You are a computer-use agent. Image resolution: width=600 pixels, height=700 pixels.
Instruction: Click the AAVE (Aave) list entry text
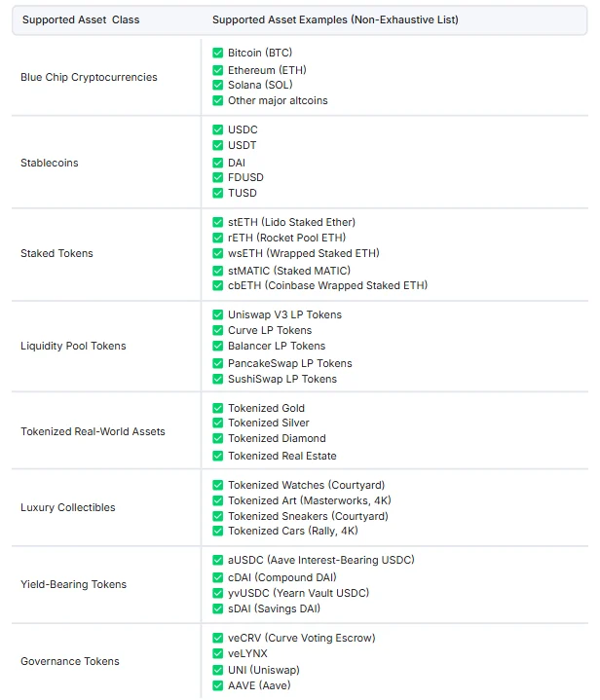[x=259, y=685]
